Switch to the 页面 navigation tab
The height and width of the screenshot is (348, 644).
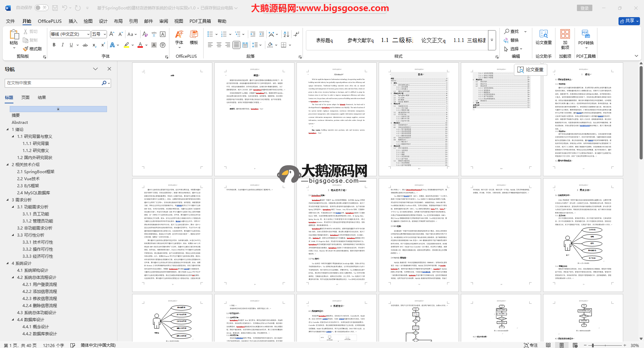point(25,97)
